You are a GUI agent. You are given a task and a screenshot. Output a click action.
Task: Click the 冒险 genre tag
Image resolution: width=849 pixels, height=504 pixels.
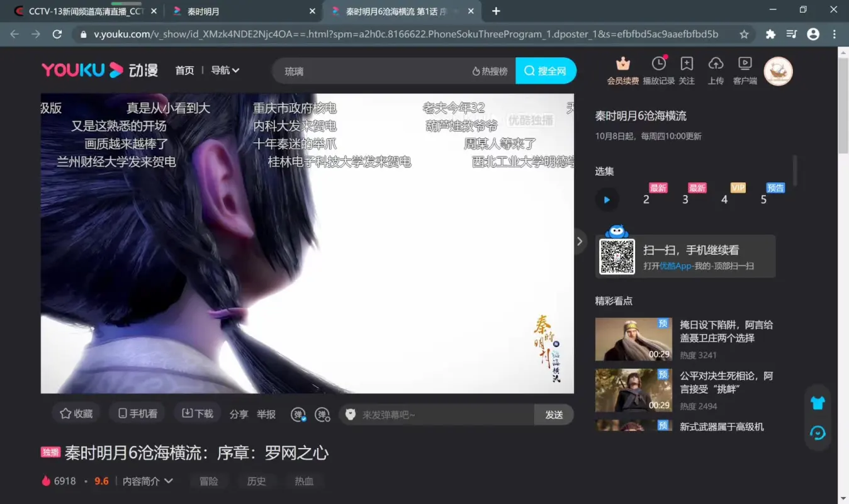(x=209, y=481)
